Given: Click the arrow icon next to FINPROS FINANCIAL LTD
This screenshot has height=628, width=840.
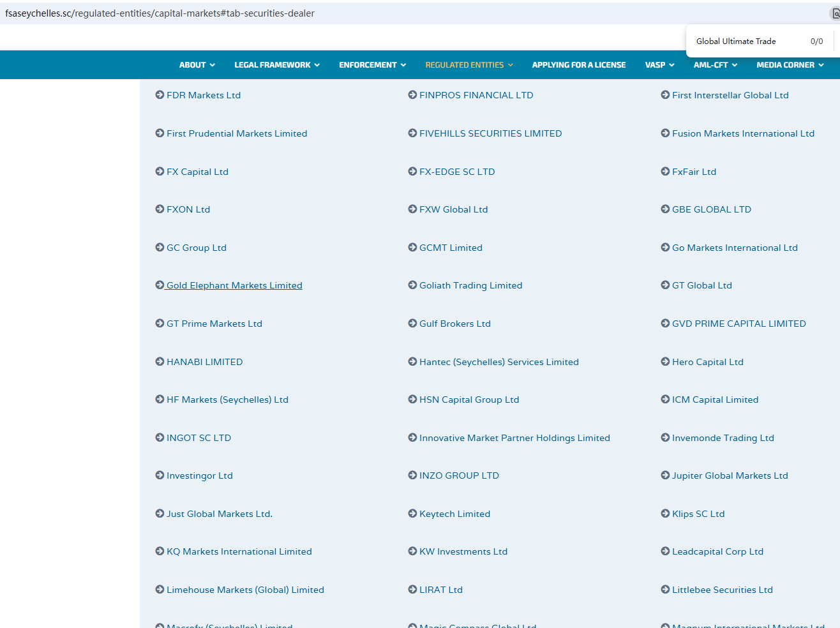Looking at the screenshot, I should pos(412,95).
